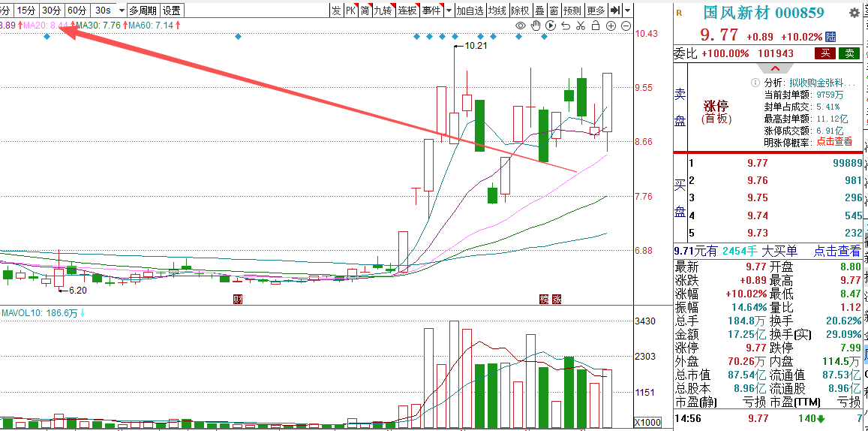Click the MA20: 8.44 indicator label

point(46,26)
